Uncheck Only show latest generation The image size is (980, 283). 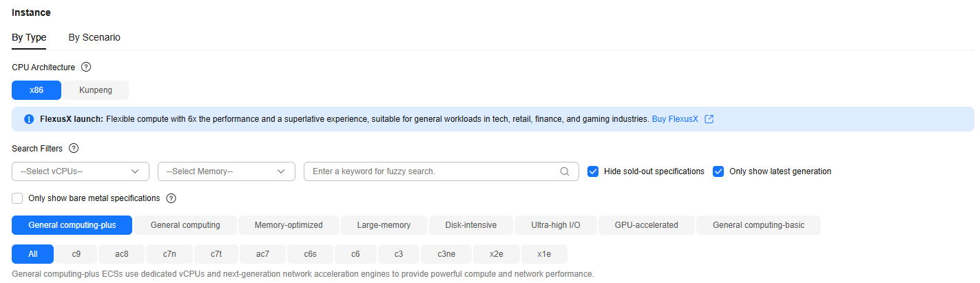click(x=718, y=171)
